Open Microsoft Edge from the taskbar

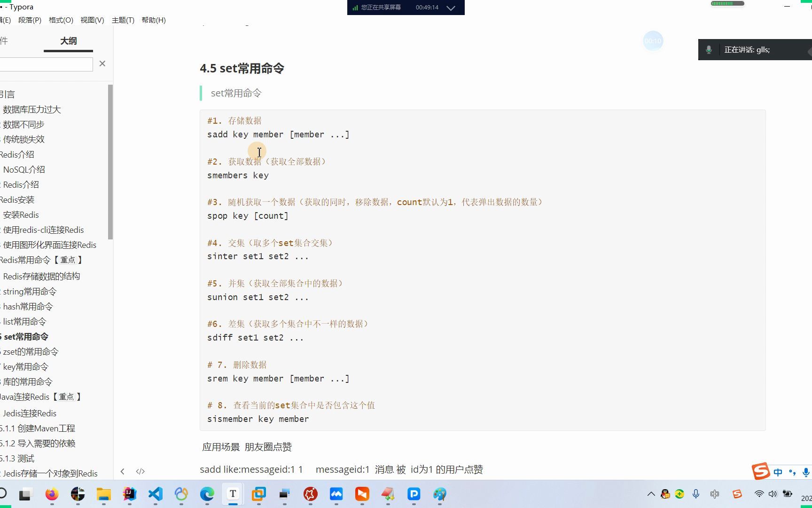tap(207, 494)
